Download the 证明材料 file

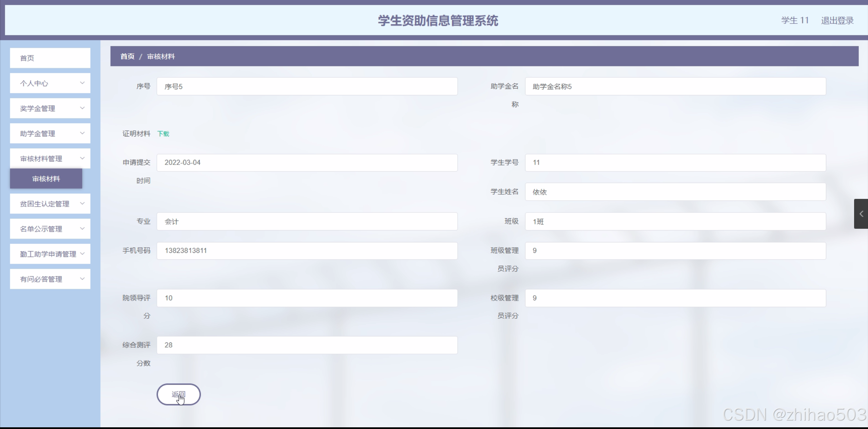163,134
